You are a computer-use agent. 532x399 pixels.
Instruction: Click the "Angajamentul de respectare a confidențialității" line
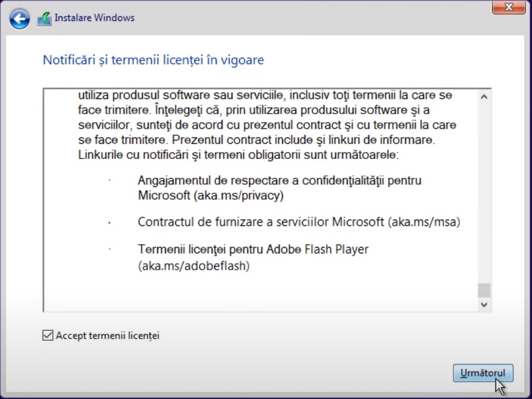[279, 181]
